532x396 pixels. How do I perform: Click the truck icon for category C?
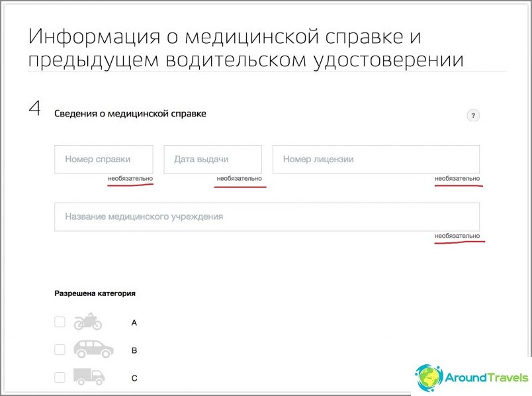click(x=89, y=377)
